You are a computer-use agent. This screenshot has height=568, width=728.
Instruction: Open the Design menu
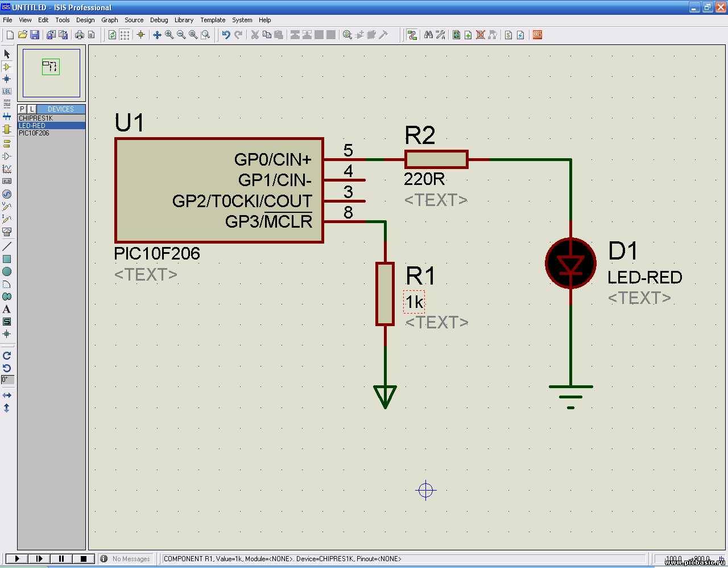tap(85, 20)
